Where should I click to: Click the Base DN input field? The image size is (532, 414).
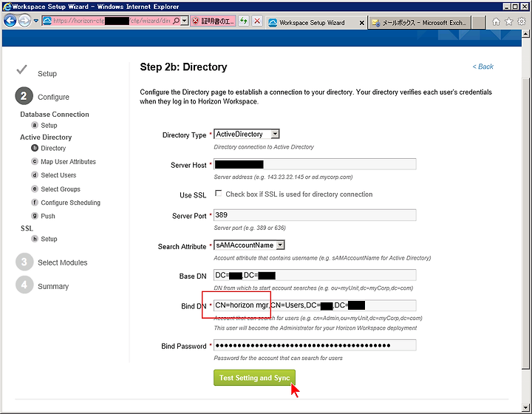point(315,275)
